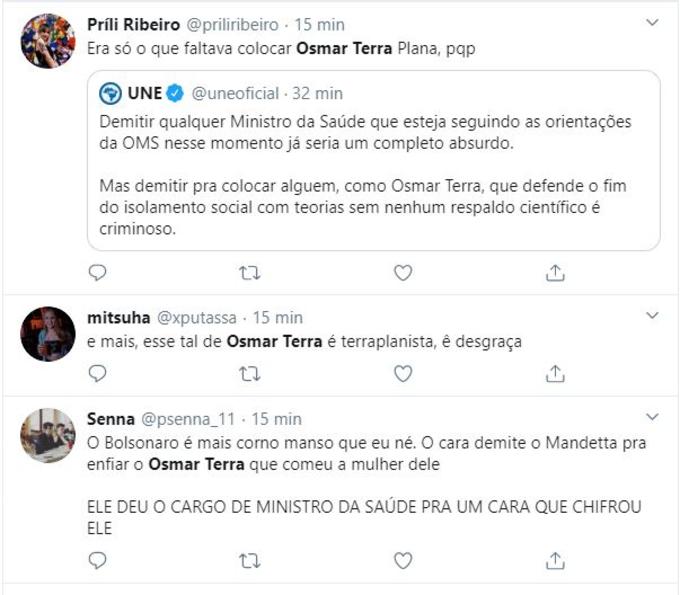Reply to Senna's tweet

[x=98, y=559]
